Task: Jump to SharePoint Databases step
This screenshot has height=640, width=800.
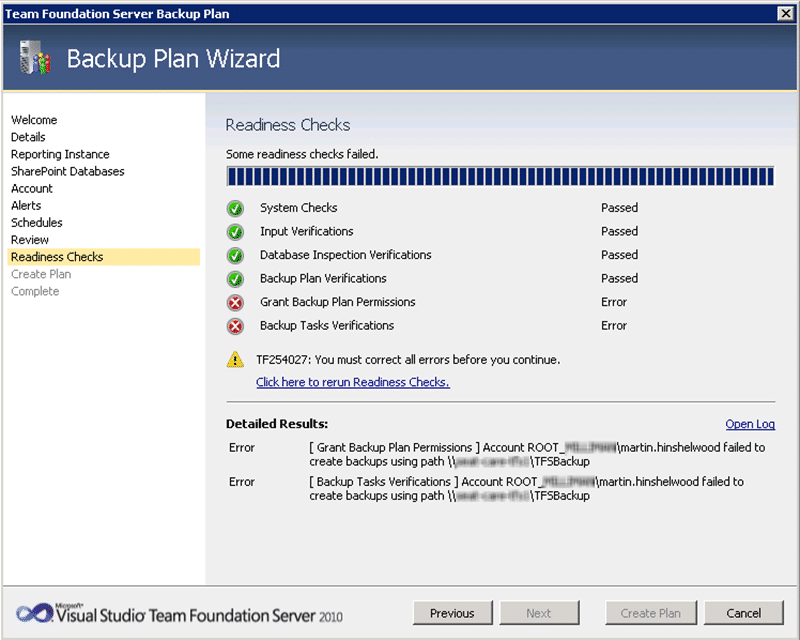Action: pos(68,171)
